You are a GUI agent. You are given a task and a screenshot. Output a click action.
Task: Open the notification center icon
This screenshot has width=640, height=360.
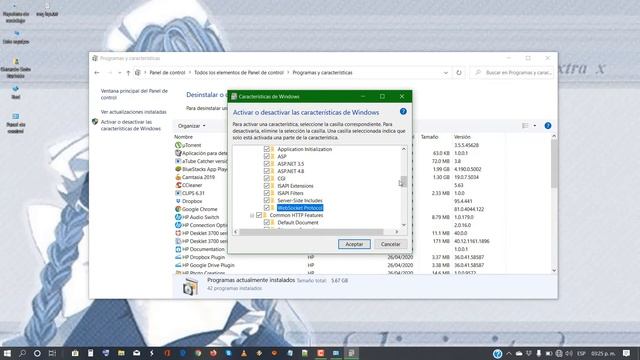tap(627, 353)
